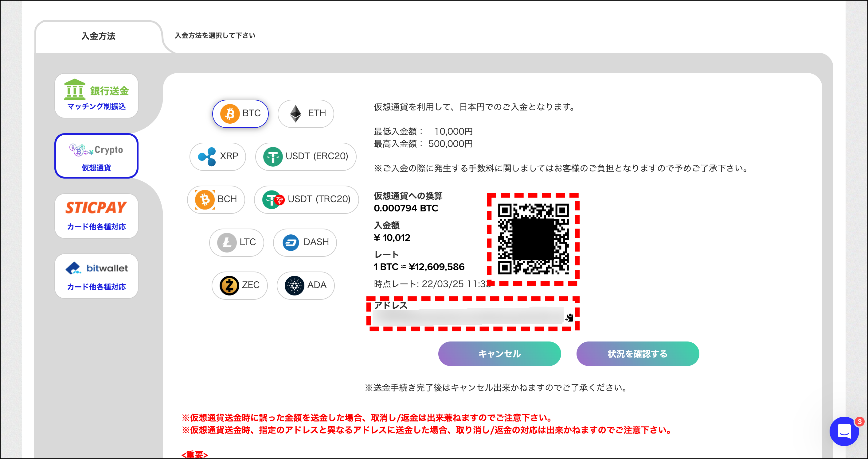
Task: Click 入金方法を選択して下さい instruction text
Action: 215,35
